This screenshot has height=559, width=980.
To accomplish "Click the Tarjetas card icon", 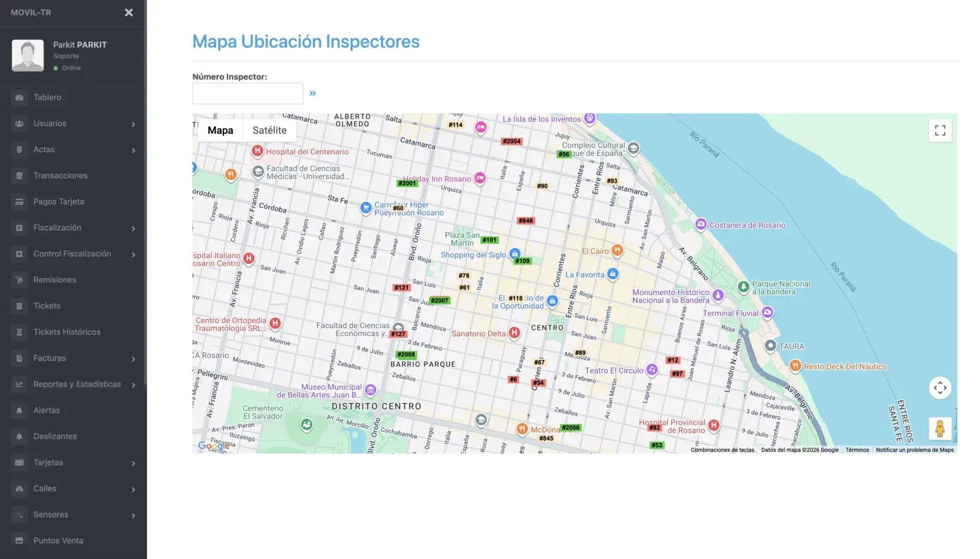I will coord(19,462).
